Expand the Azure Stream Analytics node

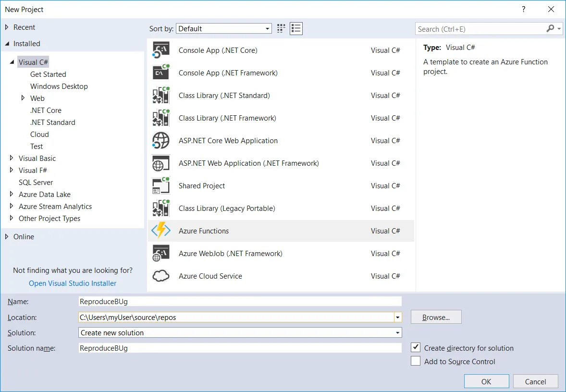tap(11, 206)
